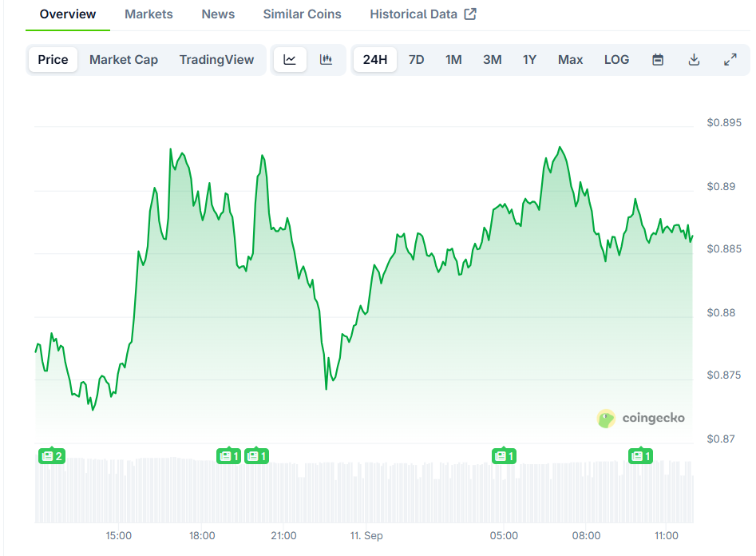Expand chart to fullscreen

click(730, 60)
